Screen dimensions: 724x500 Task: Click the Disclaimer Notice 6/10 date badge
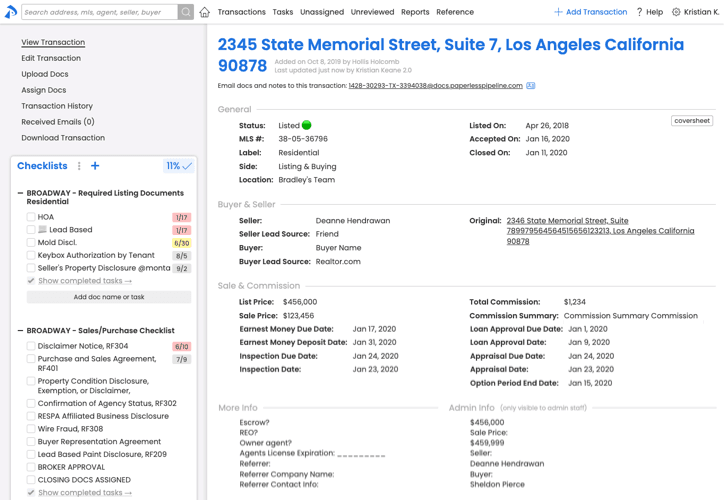pyautogui.click(x=181, y=346)
